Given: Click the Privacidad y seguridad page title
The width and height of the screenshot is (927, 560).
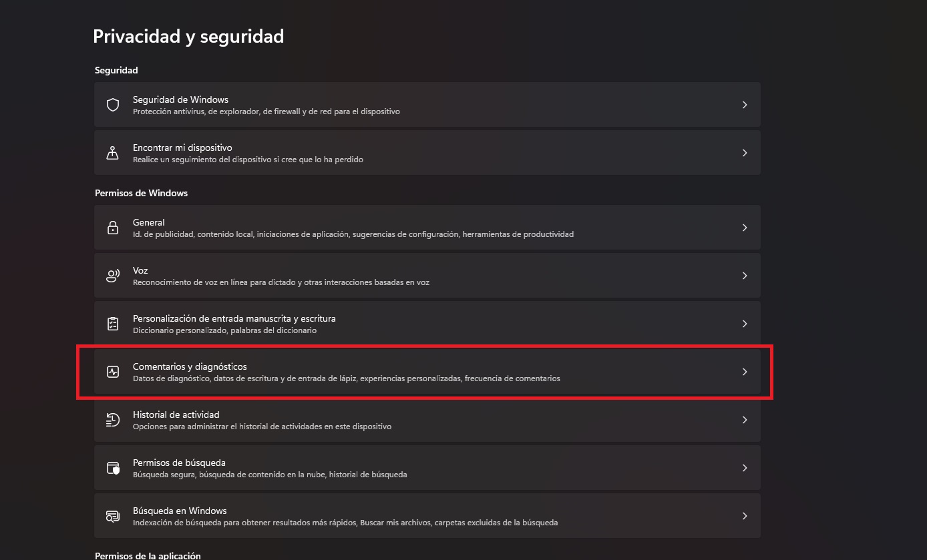Looking at the screenshot, I should (188, 37).
